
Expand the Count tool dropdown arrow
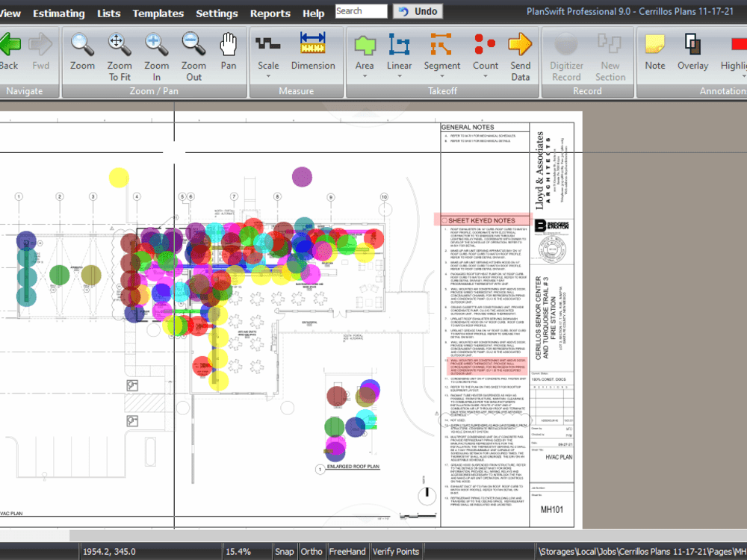tap(486, 75)
